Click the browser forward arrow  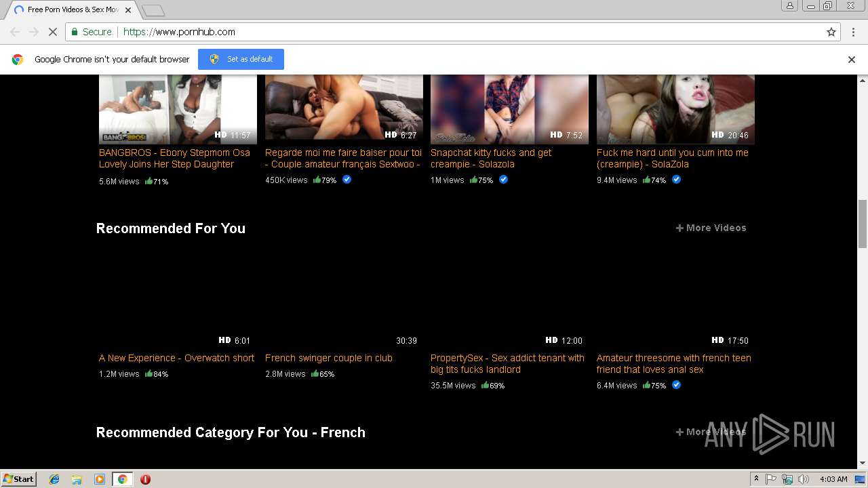pyautogui.click(x=33, y=32)
